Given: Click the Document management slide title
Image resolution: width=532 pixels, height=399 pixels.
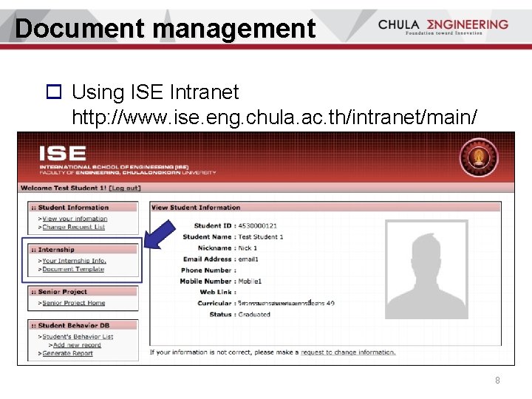Looking at the screenshot, I should [x=166, y=29].
